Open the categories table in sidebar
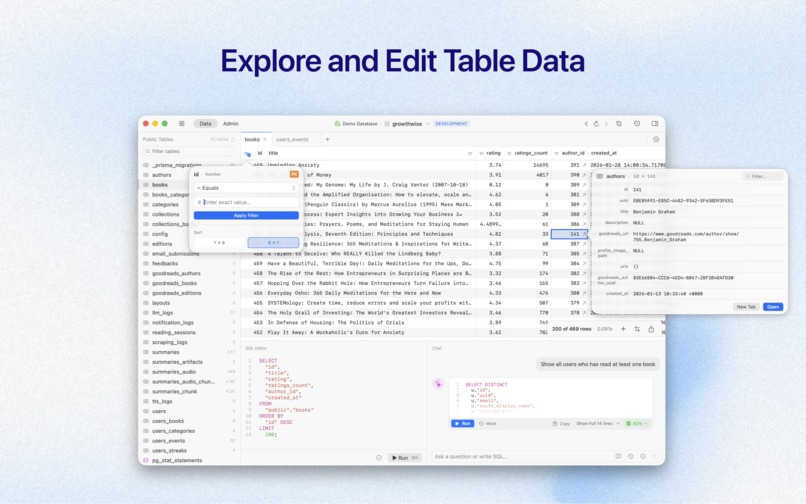The image size is (806, 504). 166,205
